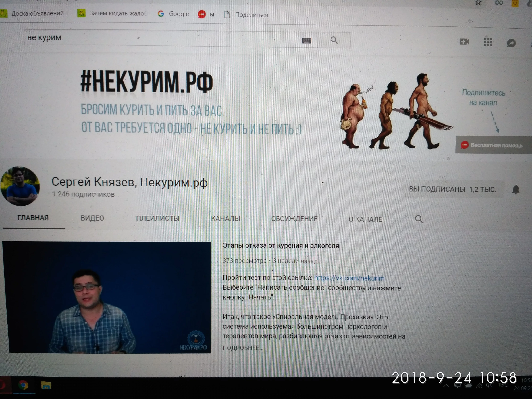Screen dimensions: 532x399
Task: Click the share arrow icon in header
Action: pos(511,43)
